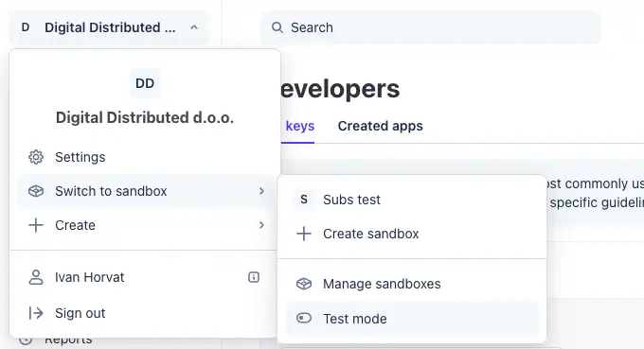Click the DD organization avatar
This screenshot has width=644, height=349.
(145, 83)
